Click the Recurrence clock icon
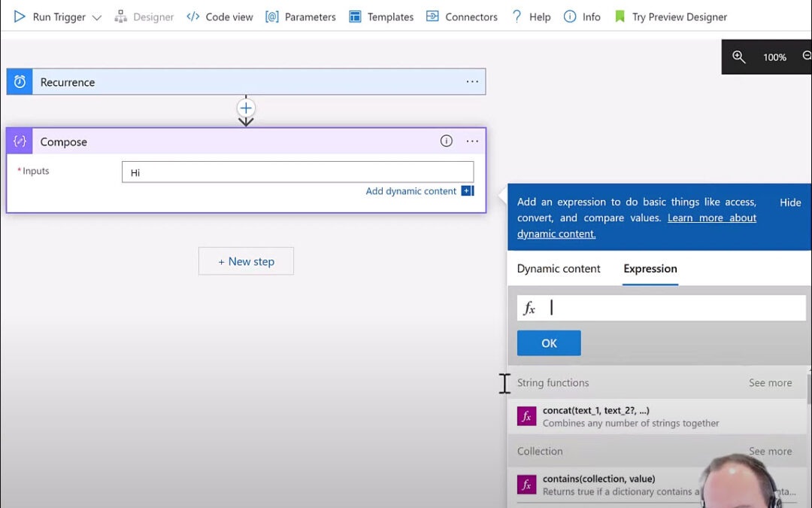This screenshot has width=812, height=508. click(x=20, y=81)
